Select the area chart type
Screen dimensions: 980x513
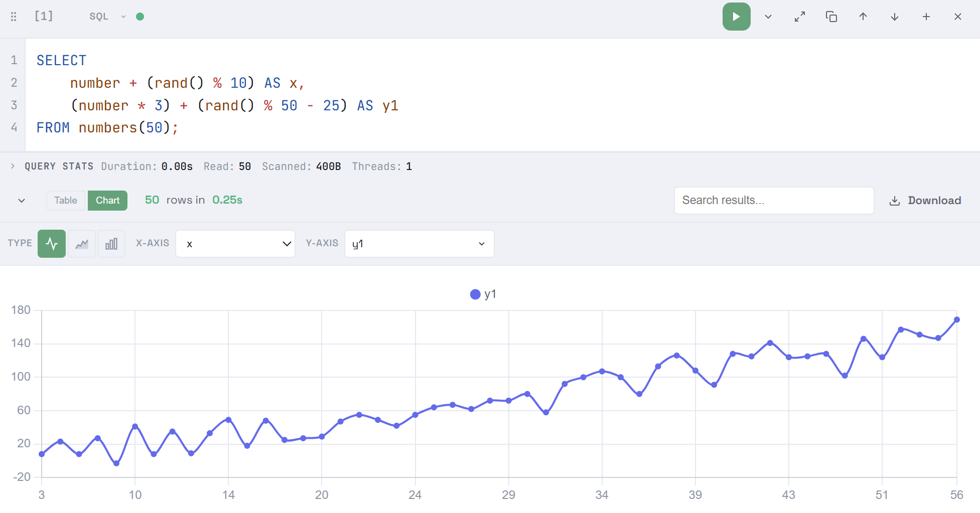point(82,244)
